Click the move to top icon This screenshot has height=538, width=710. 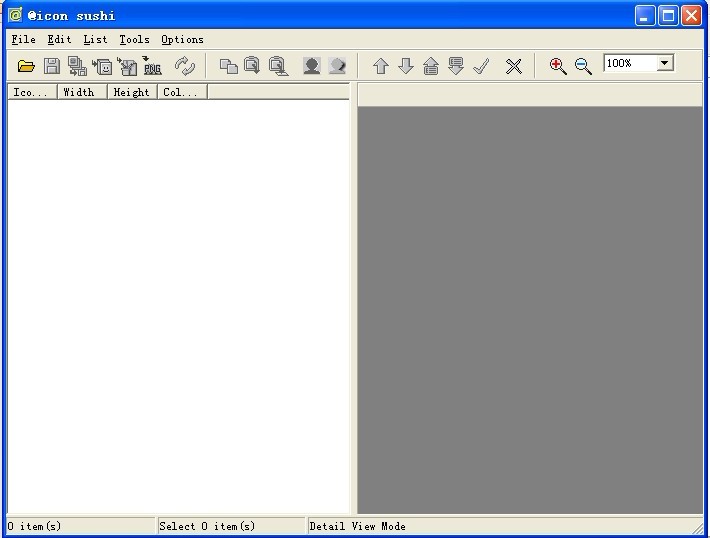431,66
